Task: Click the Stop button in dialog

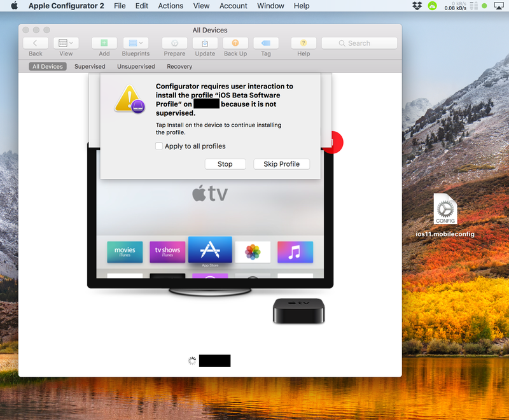Action: (225, 164)
